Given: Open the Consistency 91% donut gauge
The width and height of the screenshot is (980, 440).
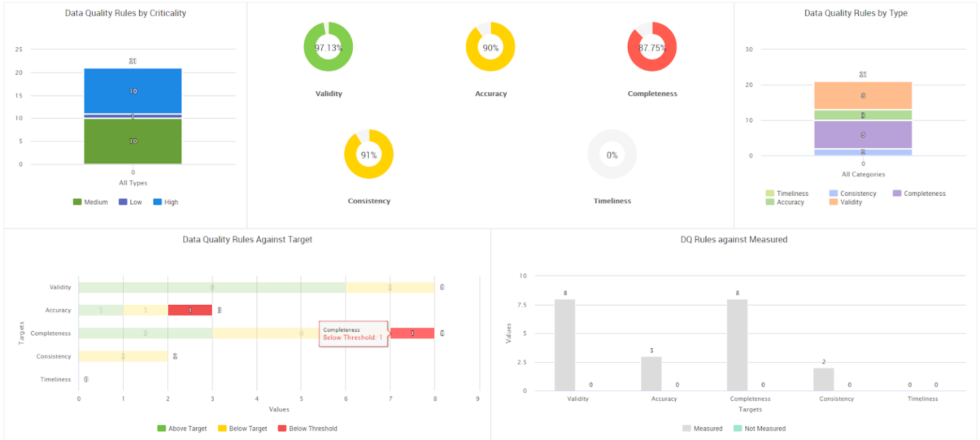Looking at the screenshot, I should click(x=369, y=154).
